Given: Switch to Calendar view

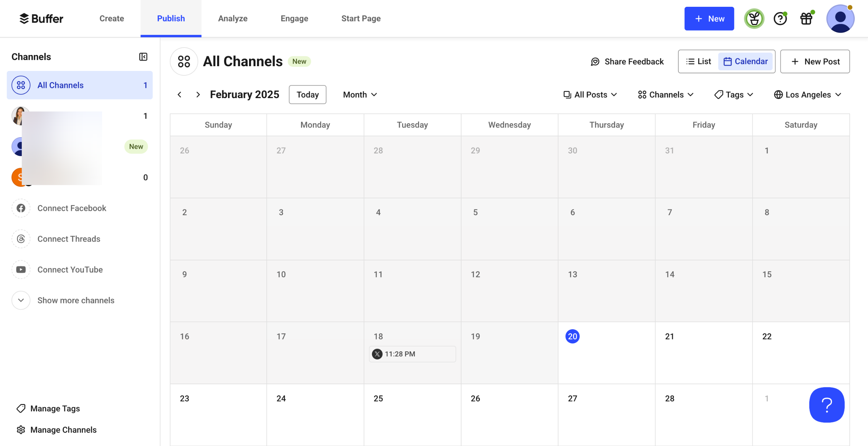Looking at the screenshot, I should click(x=746, y=61).
